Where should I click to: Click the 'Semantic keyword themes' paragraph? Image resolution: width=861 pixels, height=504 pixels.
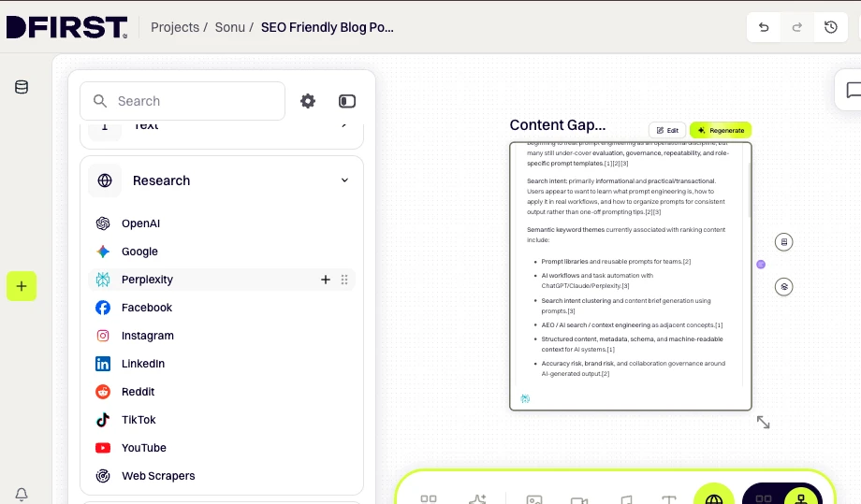pyautogui.click(x=626, y=235)
